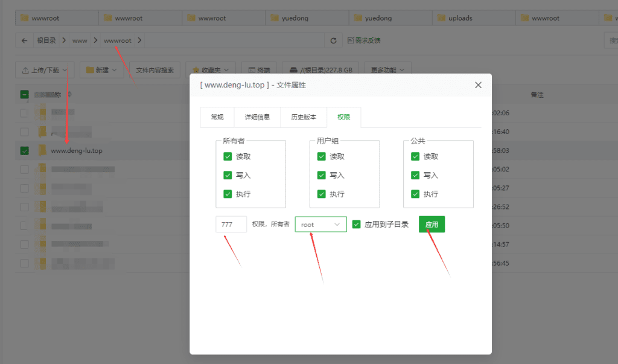Close the 文件属性 dialog
The width and height of the screenshot is (618, 364).
[478, 85]
